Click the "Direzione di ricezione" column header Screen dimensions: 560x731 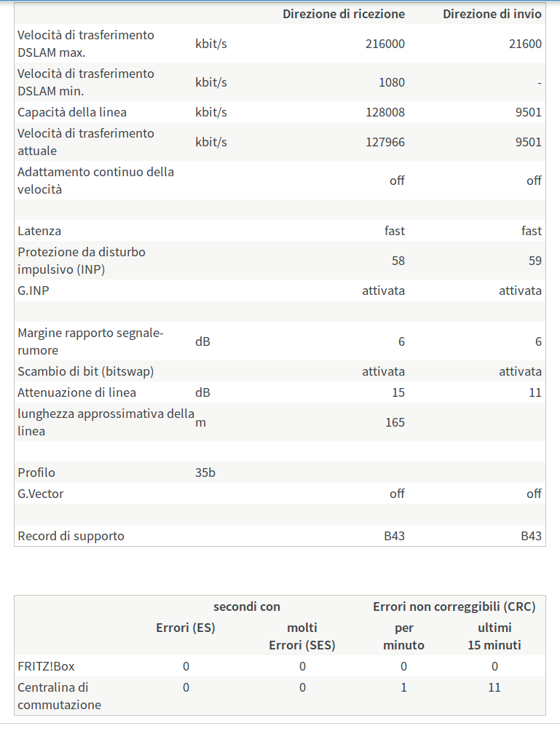[344, 14]
